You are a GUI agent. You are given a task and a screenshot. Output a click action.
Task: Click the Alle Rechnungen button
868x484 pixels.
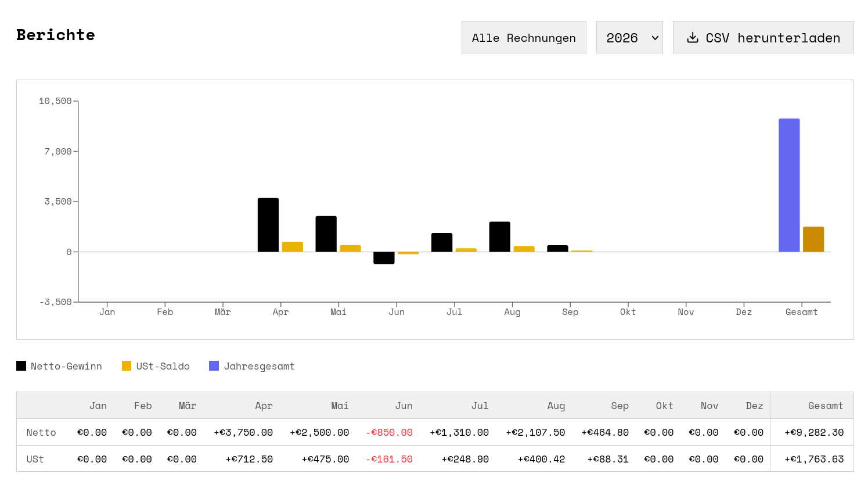524,37
